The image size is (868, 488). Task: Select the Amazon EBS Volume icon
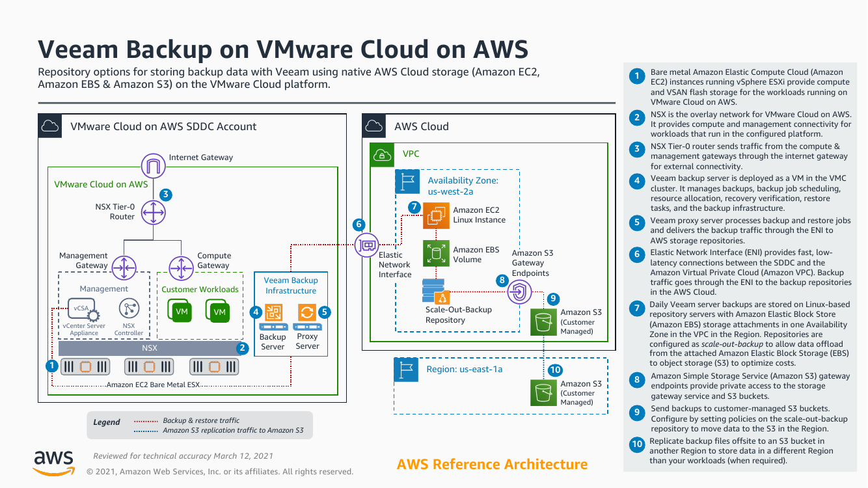click(x=436, y=254)
